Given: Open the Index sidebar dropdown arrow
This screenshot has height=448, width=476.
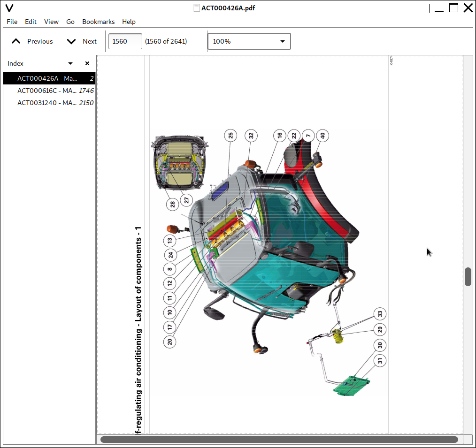Looking at the screenshot, I should (x=70, y=63).
